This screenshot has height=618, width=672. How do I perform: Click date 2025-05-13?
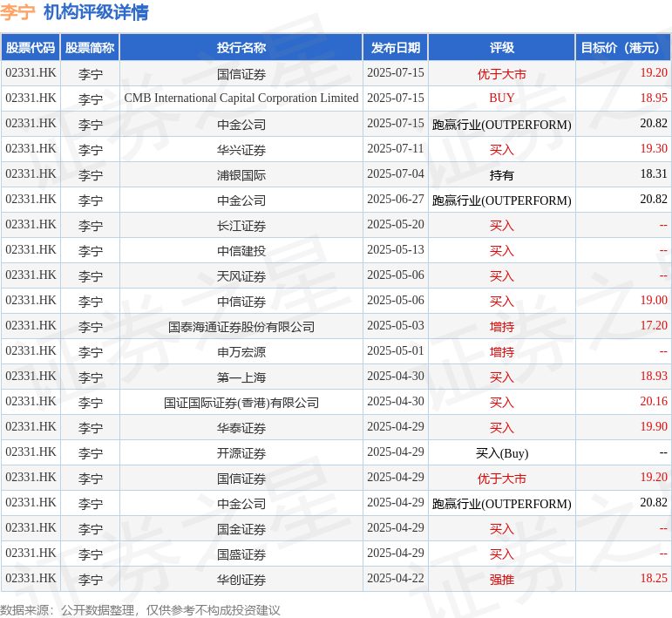click(x=396, y=250)
